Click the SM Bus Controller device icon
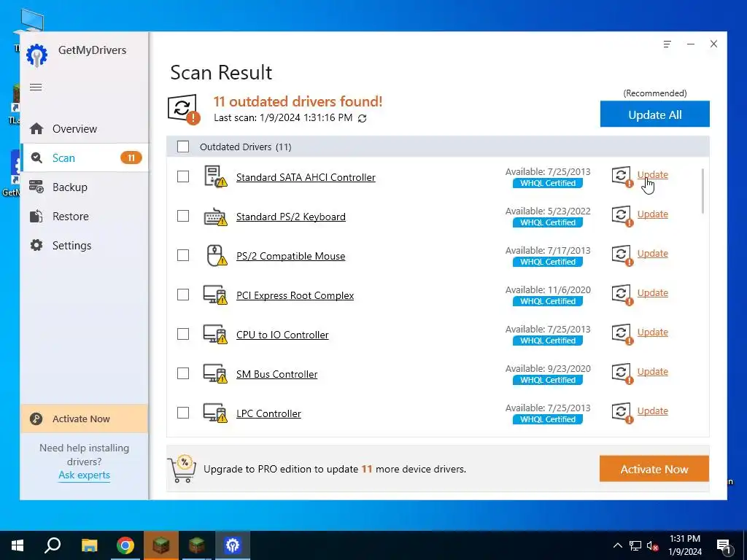Viewport: 747px width, 560px height. pos(215,374)
